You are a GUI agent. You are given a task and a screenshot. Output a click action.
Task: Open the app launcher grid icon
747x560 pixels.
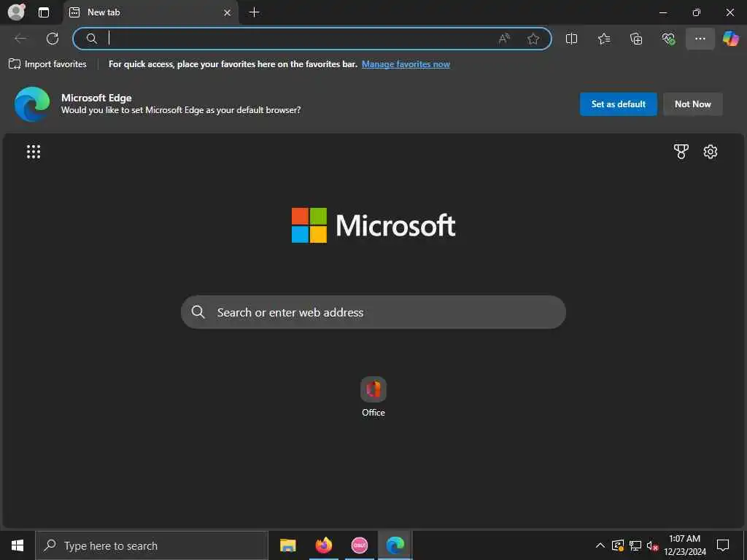34,152
